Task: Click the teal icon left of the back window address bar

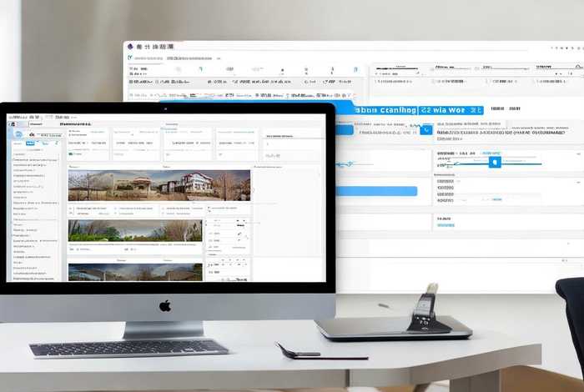Action: click(x=130, y=58)
